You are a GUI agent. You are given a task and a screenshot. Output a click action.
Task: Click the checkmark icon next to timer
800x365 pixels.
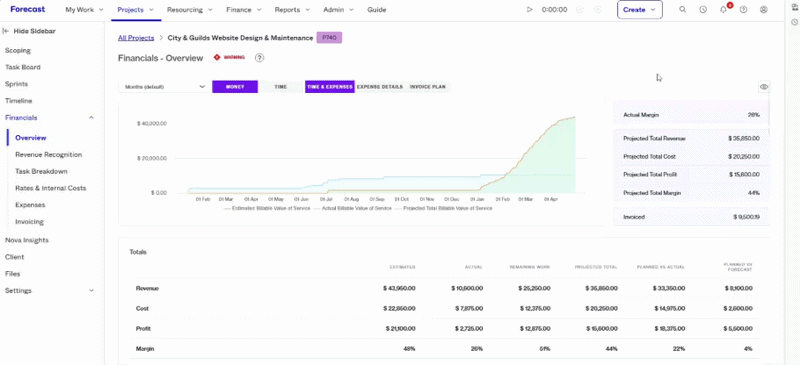pos(580,10)
